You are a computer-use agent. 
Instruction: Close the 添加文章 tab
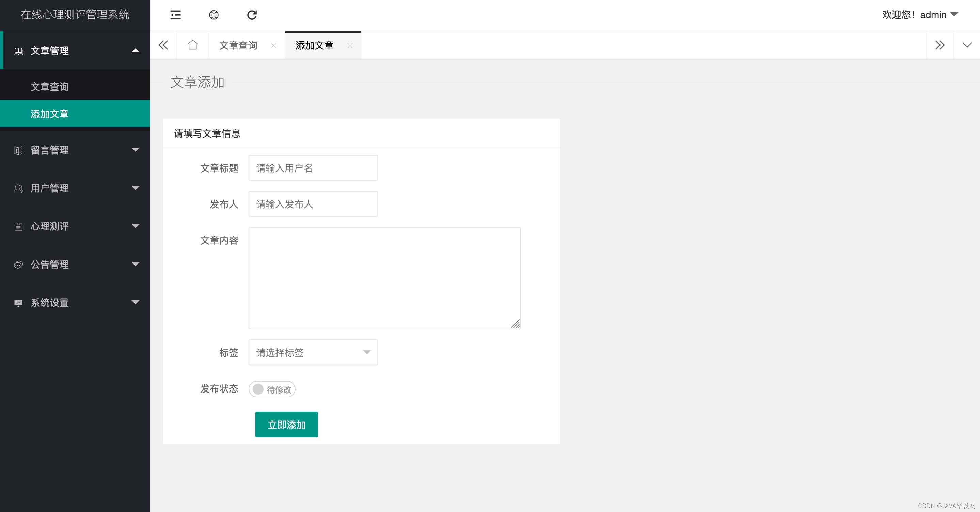click(350, 45)
